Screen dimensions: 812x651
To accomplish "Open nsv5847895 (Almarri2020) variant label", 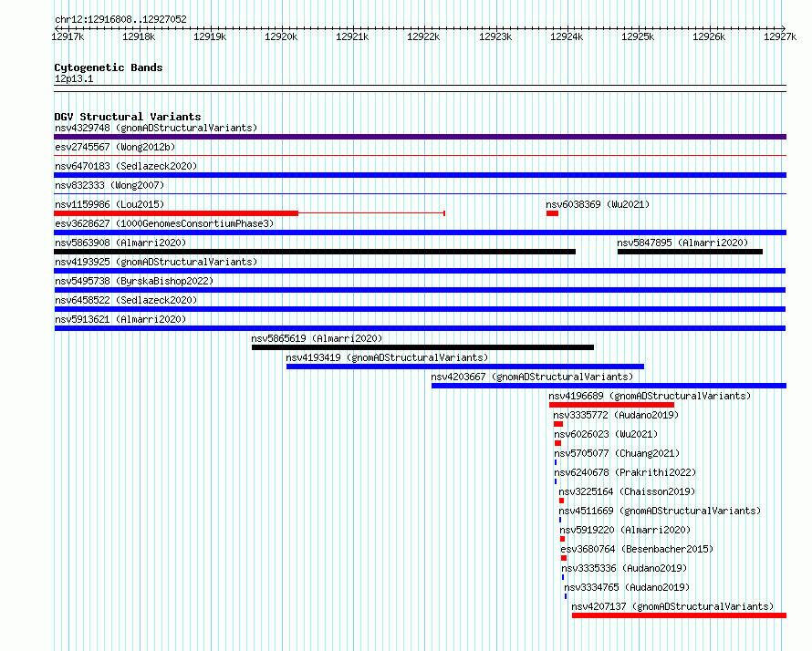I will [682, 243].
